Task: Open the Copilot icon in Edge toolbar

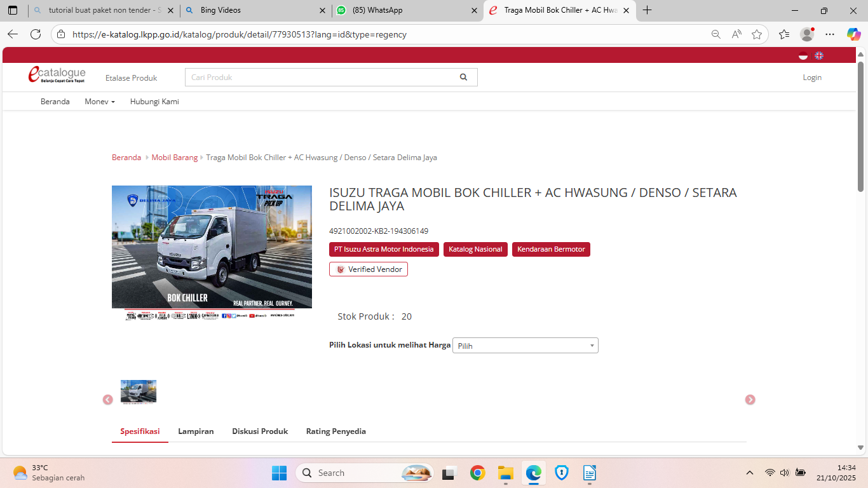Action: (853, 34)
